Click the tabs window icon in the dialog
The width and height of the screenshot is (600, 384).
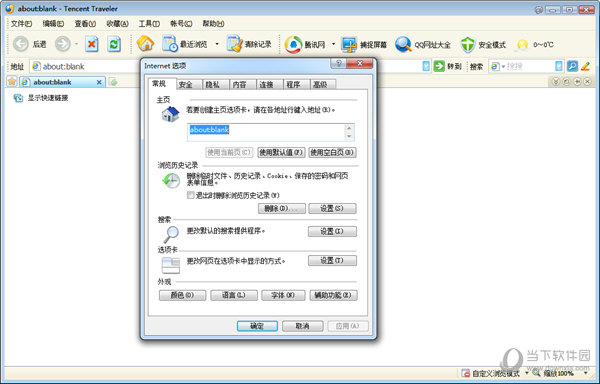(x=171, y=265)
